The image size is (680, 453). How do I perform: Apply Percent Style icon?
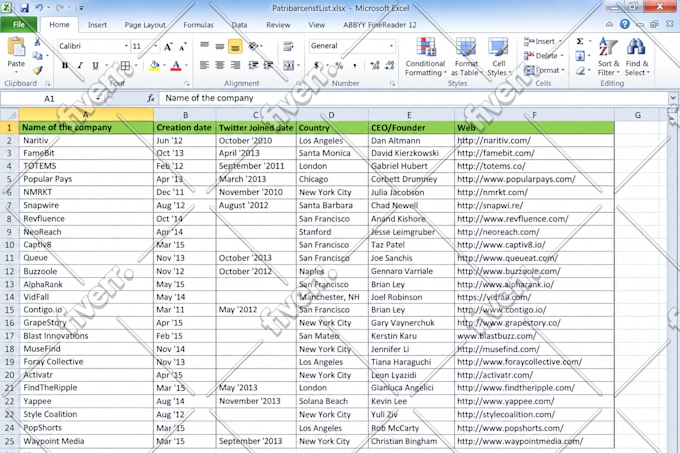(339, 65)
